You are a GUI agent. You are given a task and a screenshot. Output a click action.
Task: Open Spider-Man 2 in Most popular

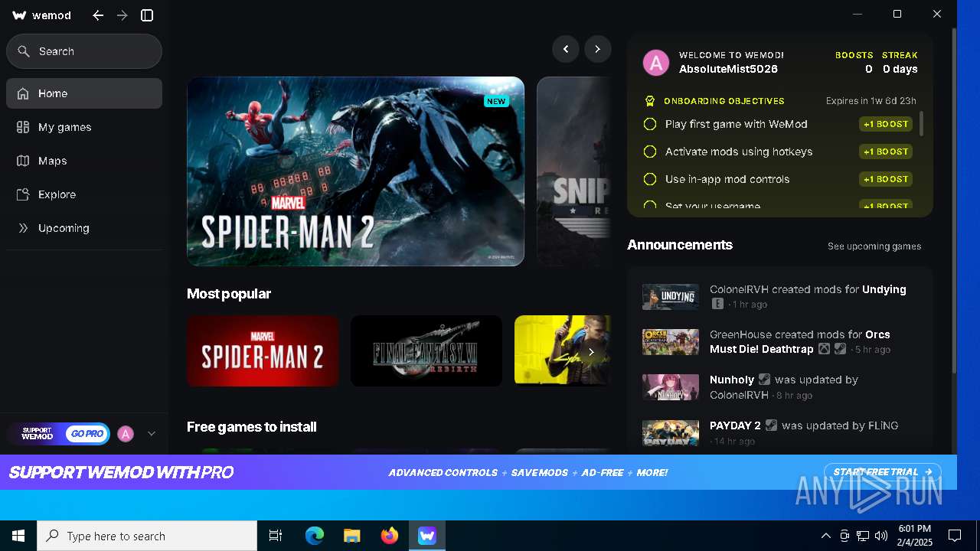pyautogui.click(x=263, y=350)
